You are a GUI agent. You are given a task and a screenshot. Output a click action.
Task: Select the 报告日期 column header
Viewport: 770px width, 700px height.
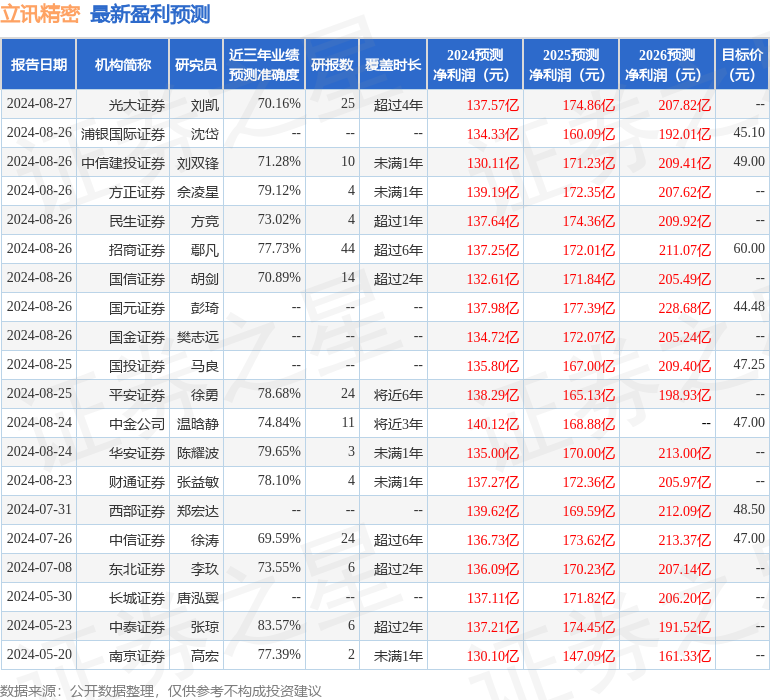(x=39, y=64)
